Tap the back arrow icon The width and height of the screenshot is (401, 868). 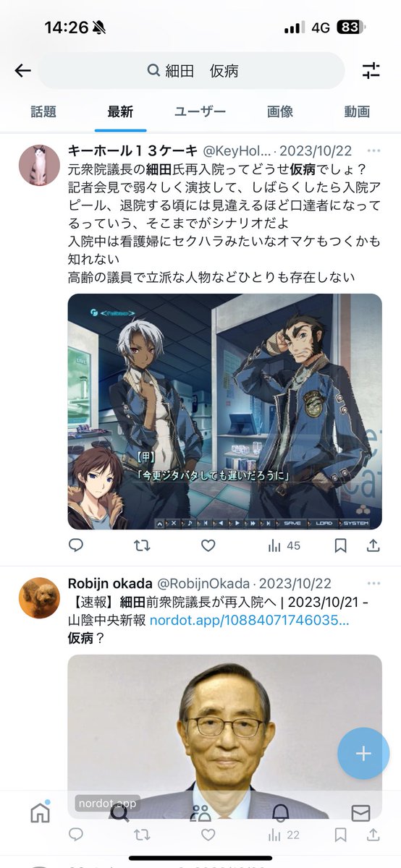tap(23, 70)
